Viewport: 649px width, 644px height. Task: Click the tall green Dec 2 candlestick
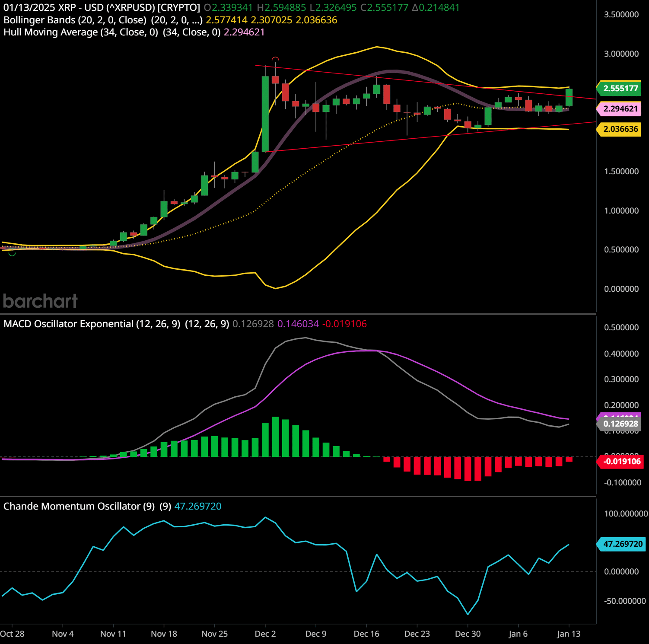coord(265,114)
